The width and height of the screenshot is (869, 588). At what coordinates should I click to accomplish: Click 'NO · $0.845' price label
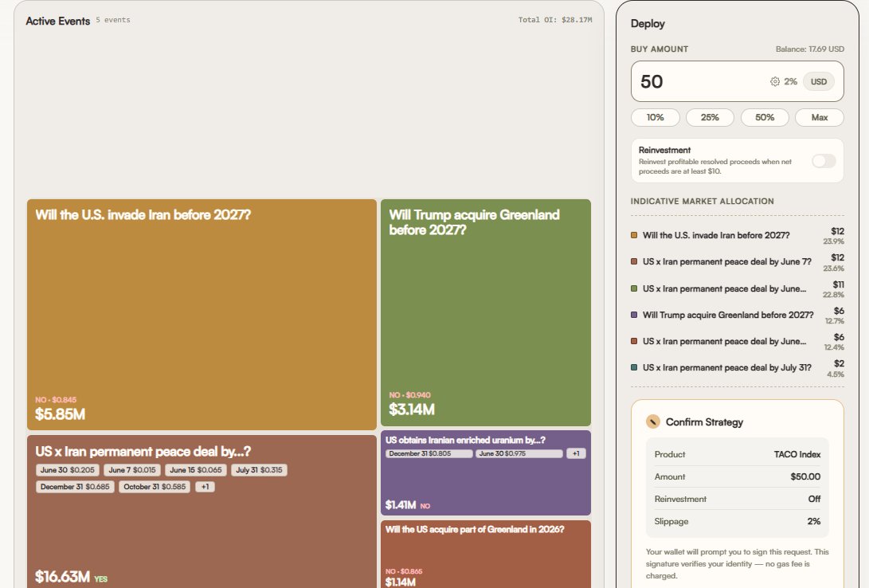pyautogui.click(x=56, y=400)
